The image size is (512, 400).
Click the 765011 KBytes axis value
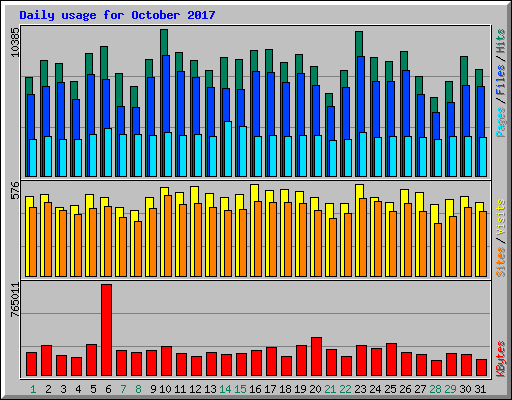coord(15,300)
